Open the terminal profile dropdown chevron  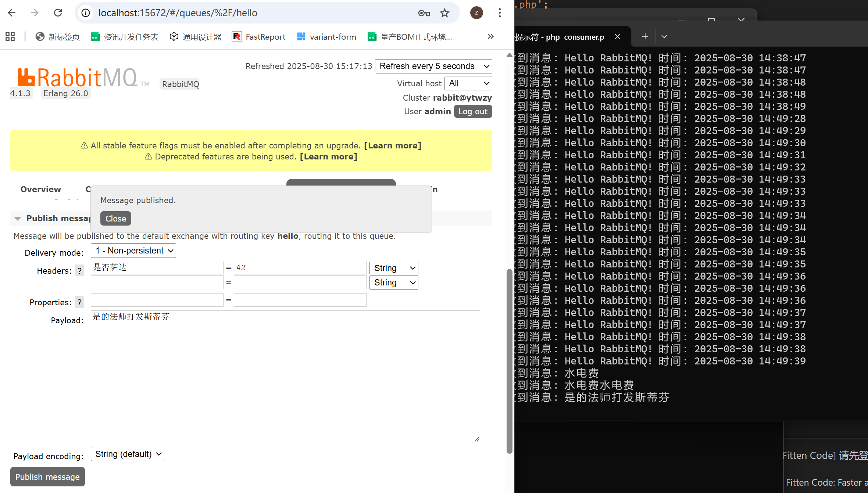click(664, 36)
